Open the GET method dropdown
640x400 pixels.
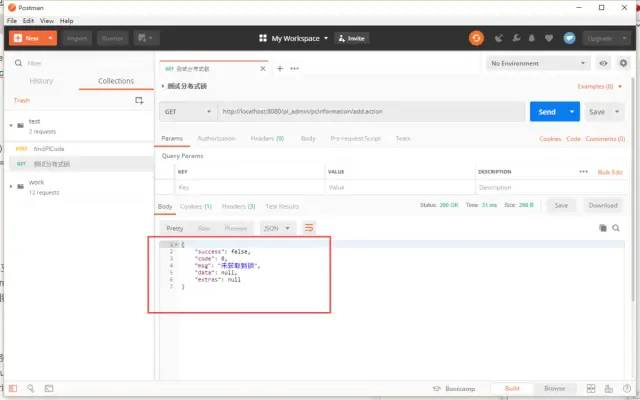[187, 111]
